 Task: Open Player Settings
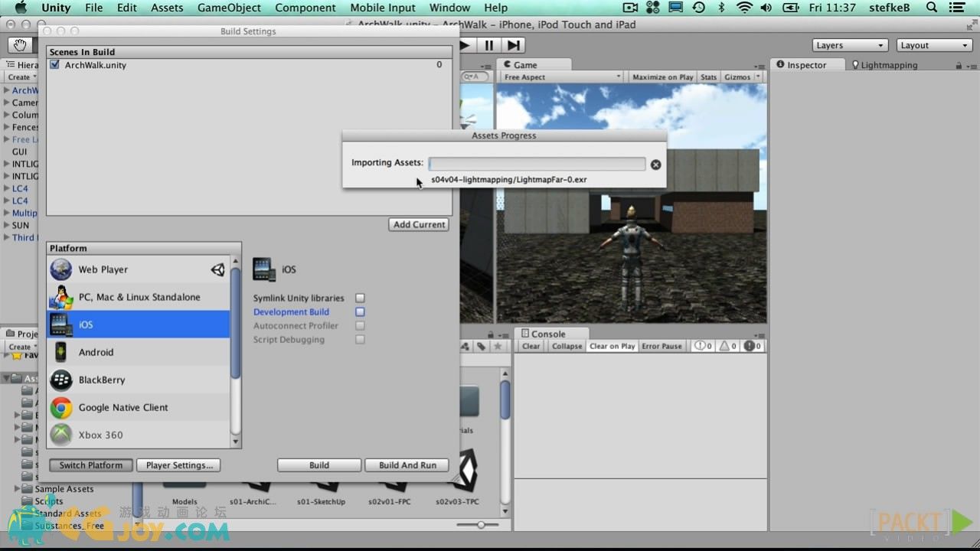(x=179, y=465)
